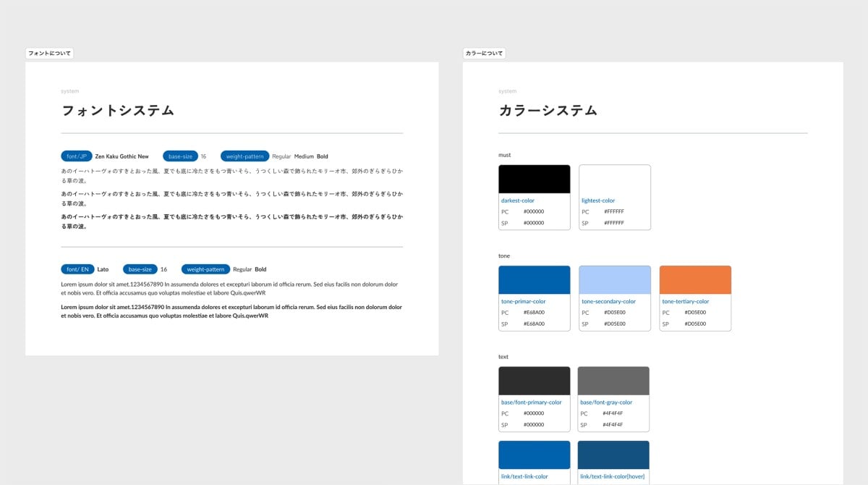The image size is (868, 485).
Task: Pick the white lightest-color swatch
Action: [614, 179]
